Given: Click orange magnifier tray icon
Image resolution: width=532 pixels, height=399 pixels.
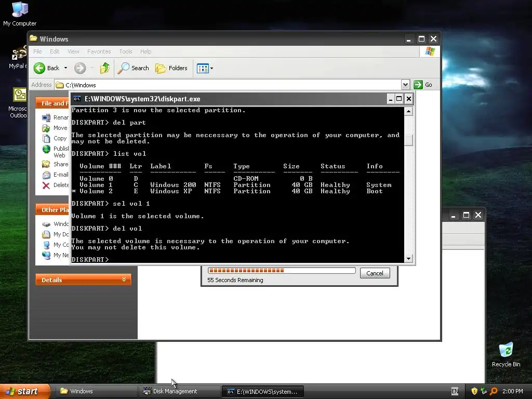Looking at the screenshot, I should (494, 391).
